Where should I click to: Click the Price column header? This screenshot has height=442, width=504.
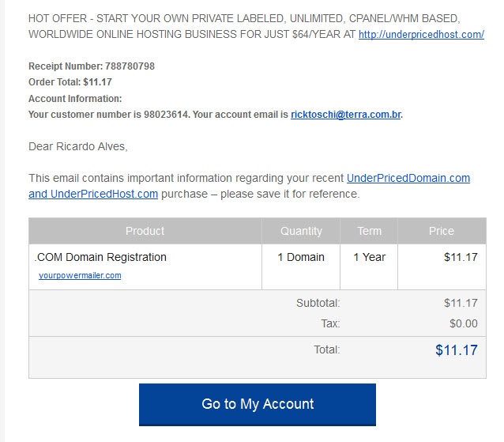pos(441,231)
